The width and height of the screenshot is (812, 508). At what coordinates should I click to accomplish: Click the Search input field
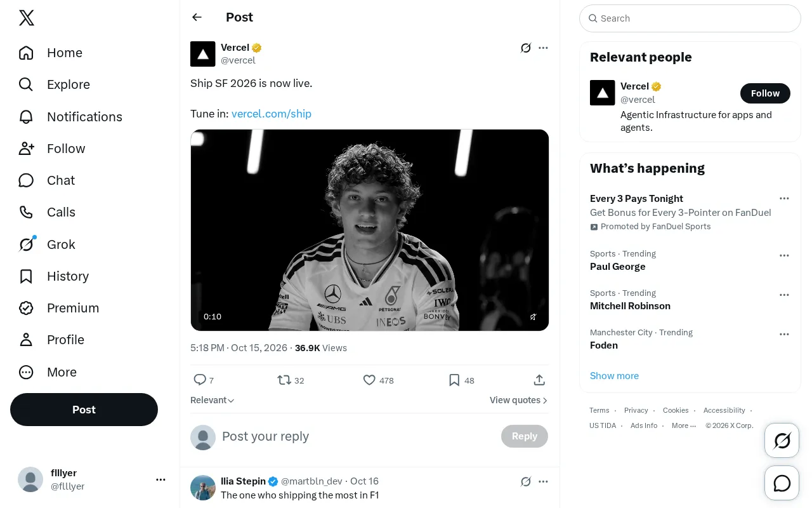[x=690, y=18]
